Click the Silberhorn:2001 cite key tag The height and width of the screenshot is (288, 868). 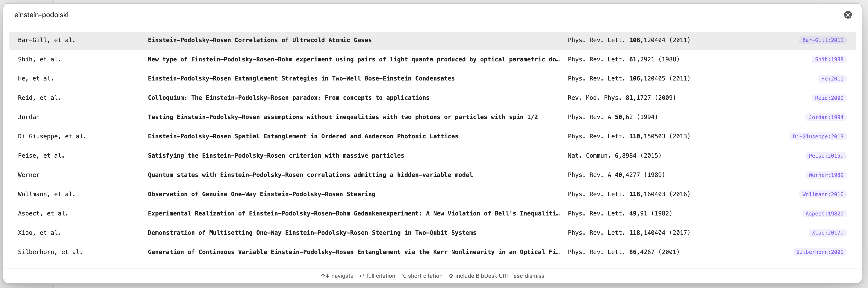[820, 252]
